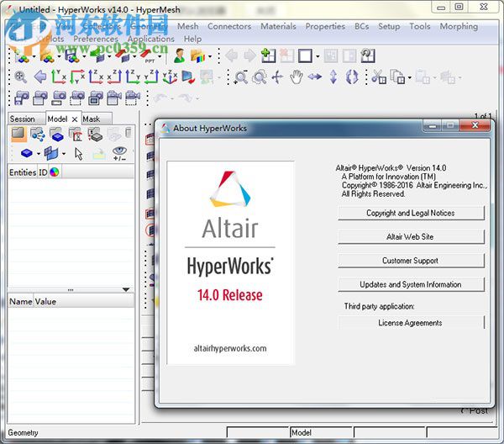Click the add page green plus icon
The height and width of the screenshot is (444, 504).
tap(269, 55)
